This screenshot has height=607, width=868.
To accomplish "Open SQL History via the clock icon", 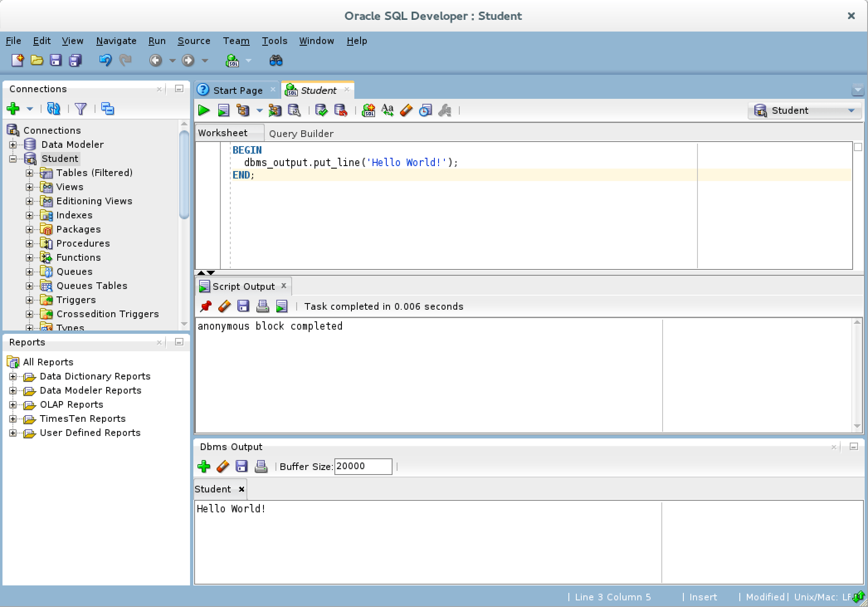I will (x=424, y=110).
